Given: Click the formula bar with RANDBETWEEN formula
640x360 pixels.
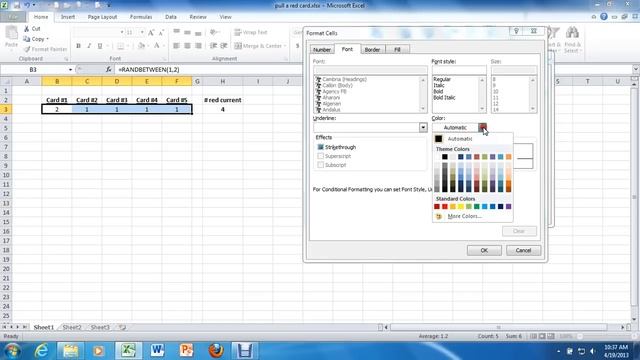Looking at the screenshot, I should (373, 70).
